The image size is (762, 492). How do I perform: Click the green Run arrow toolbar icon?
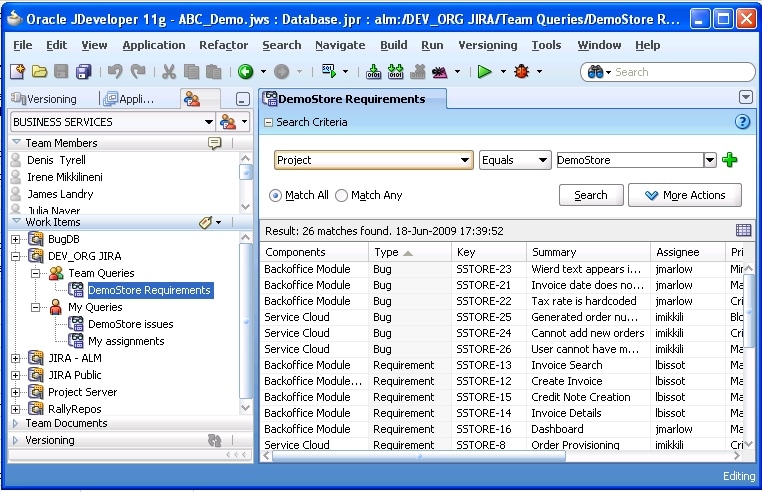tap(484, 72)
